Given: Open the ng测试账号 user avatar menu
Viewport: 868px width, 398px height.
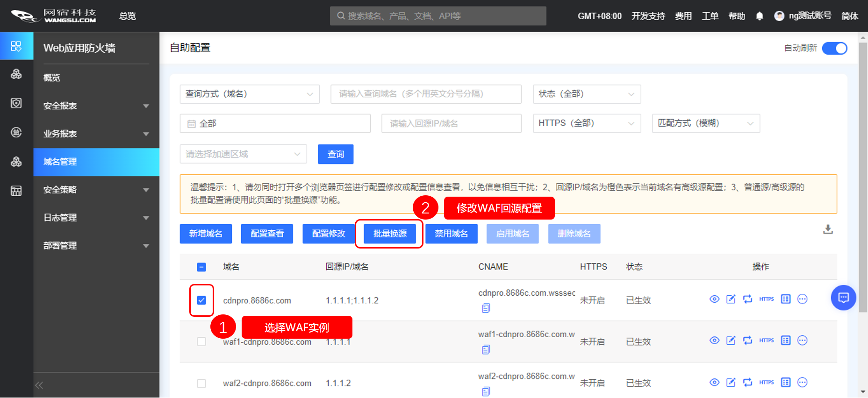Looking at the screenshot, I should tap(779, 16).
